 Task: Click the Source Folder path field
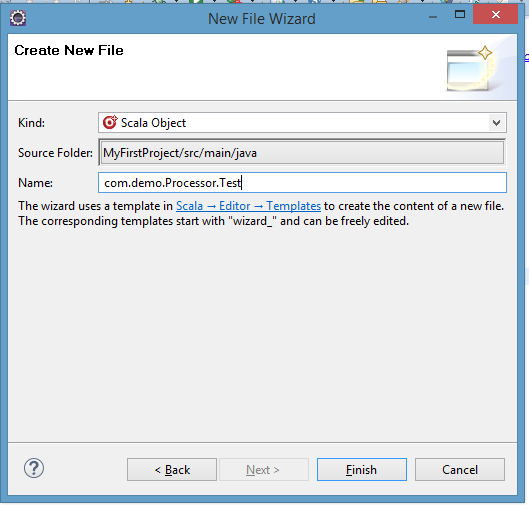(x=302, y=153)
